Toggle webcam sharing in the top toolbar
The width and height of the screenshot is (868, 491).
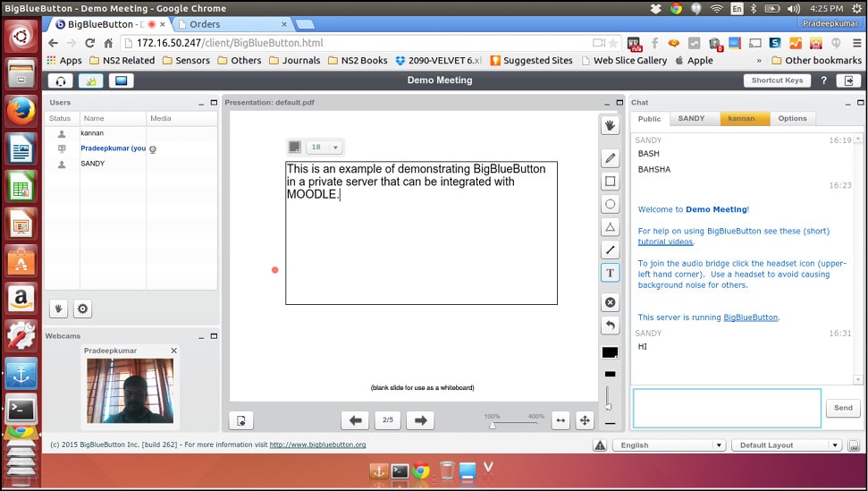90,80
